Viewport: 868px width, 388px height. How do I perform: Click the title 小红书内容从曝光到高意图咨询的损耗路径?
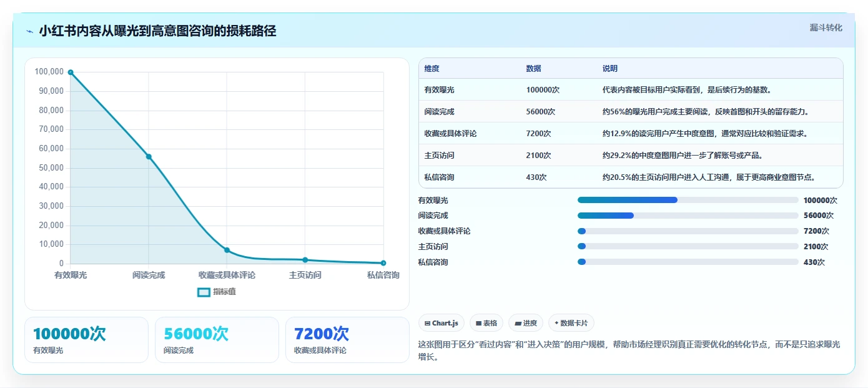(x=157, y=31)
